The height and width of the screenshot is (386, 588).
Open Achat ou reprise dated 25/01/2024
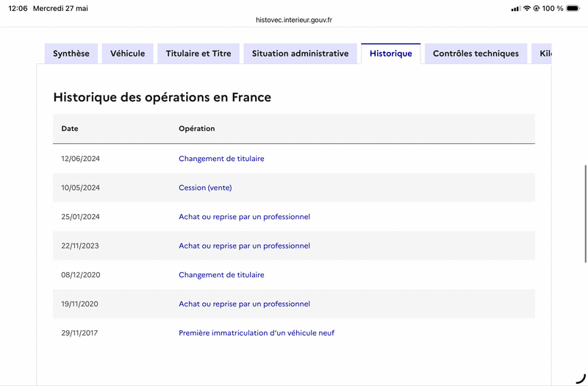coord(244,217)
